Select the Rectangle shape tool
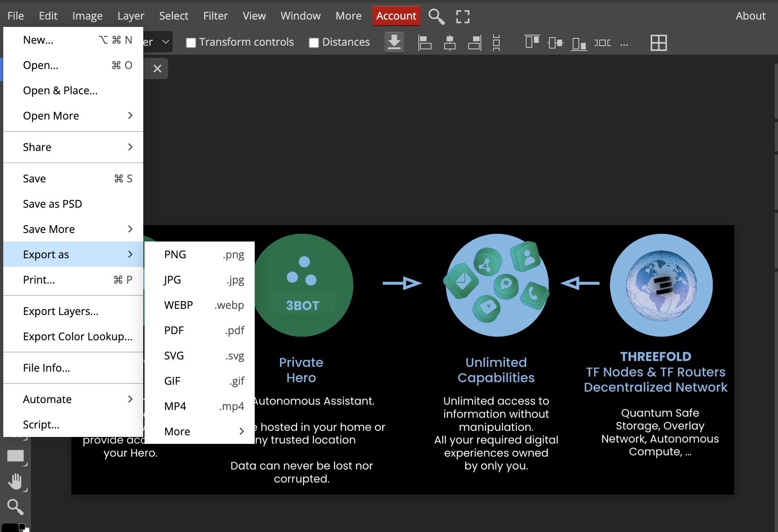Screen dimensions: 778x532 [x=16, y=456]
